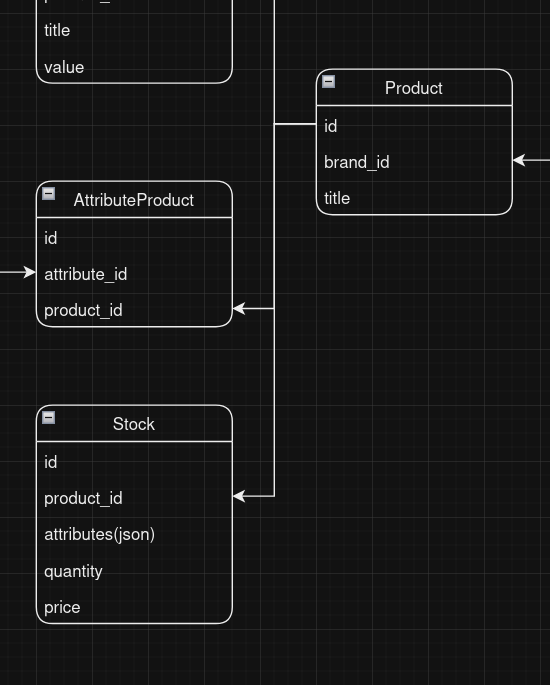Select the id row in Product table
Viewport: 550px width, 685px height.
tap(414, 126)
